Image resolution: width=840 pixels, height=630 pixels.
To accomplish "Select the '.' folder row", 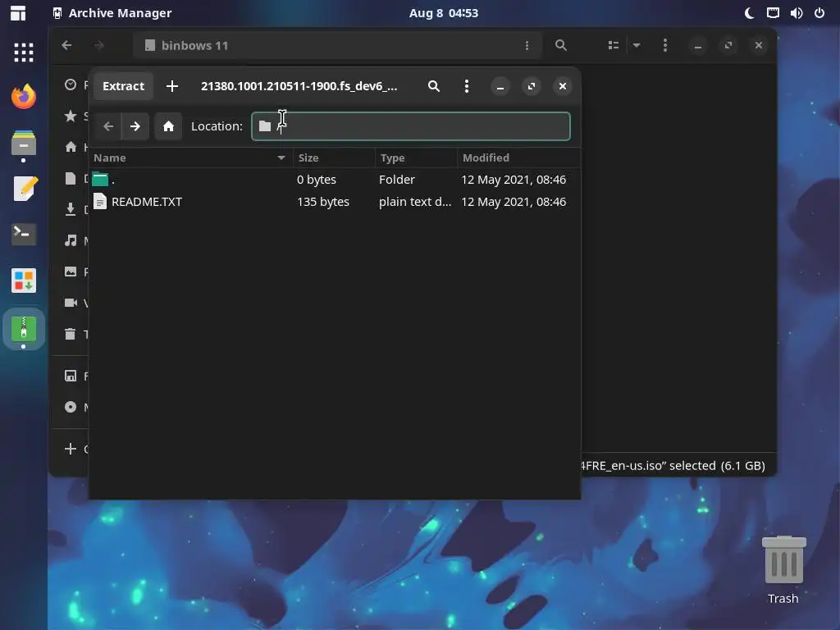I will pos(335,180).
